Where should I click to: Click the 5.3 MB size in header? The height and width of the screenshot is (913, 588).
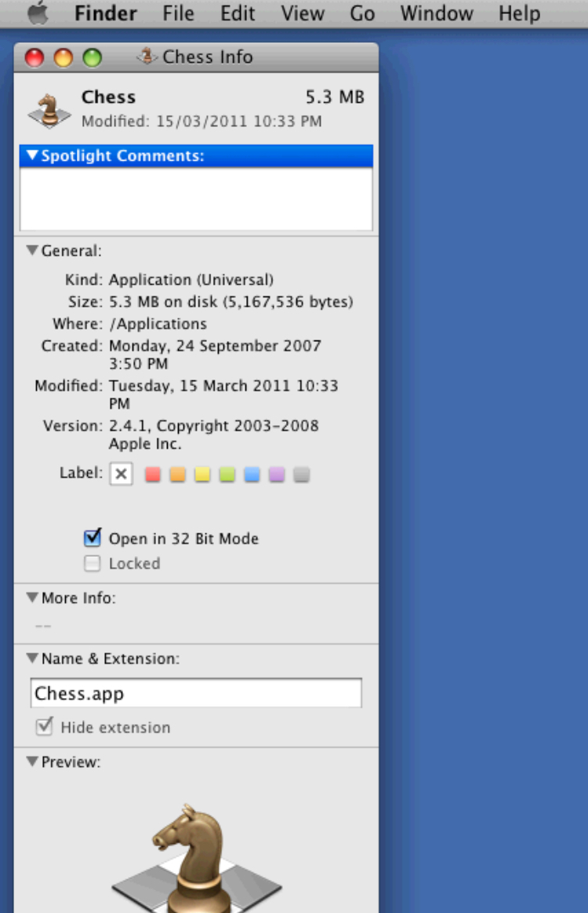335,96
